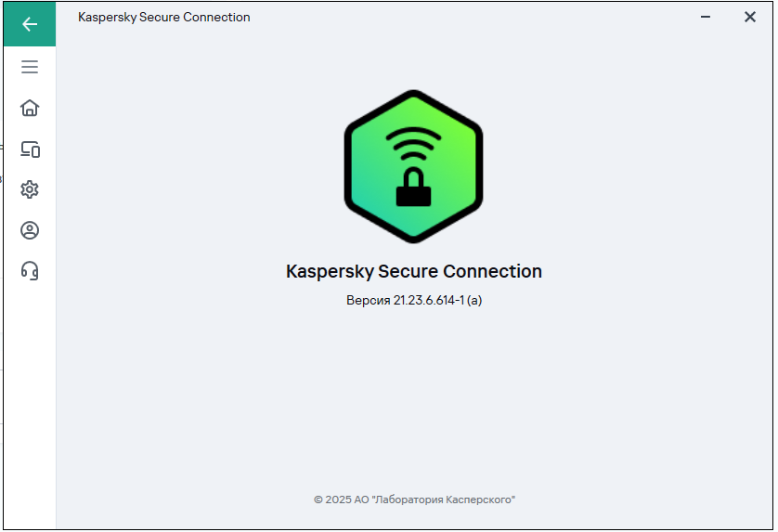Image resolution: width=778 pixels, height=532 pixels.
Task: Expand the hamburger sidebar menu
Action: coord(30,67)
